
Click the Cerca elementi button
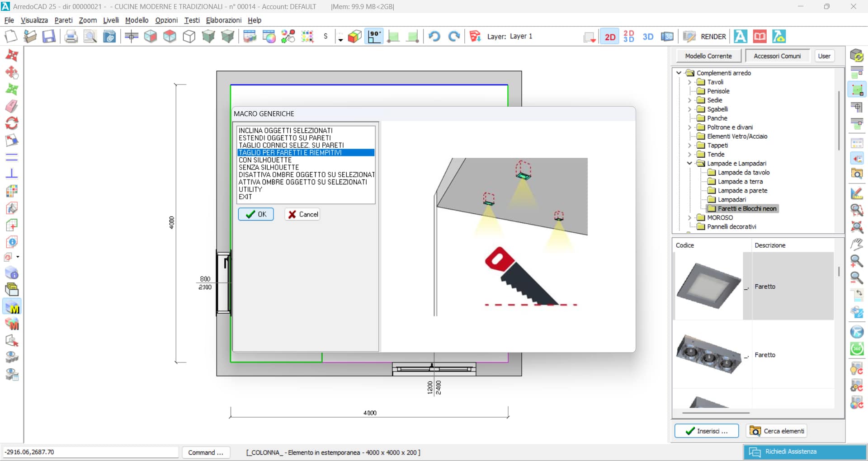[x=778, y=431]
